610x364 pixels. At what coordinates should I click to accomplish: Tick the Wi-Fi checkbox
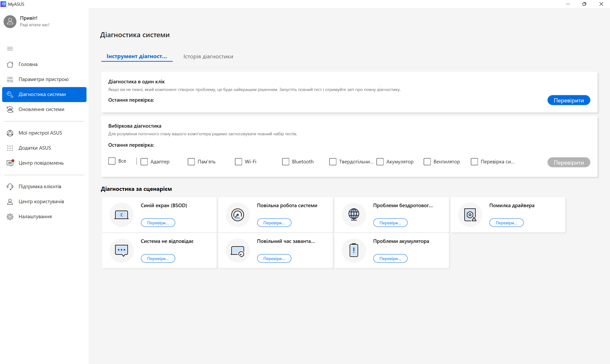(x=238, y=162)
